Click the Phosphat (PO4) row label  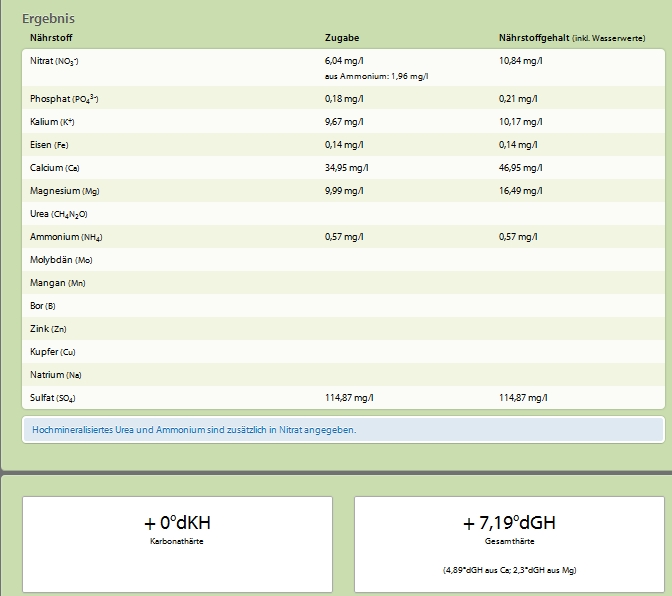64,99
